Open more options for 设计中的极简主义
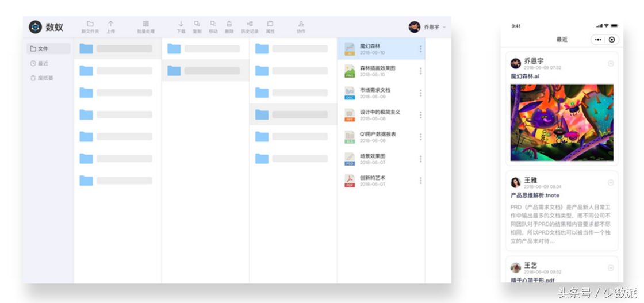The width and height of the screenshot is (644, 303). 420,115
